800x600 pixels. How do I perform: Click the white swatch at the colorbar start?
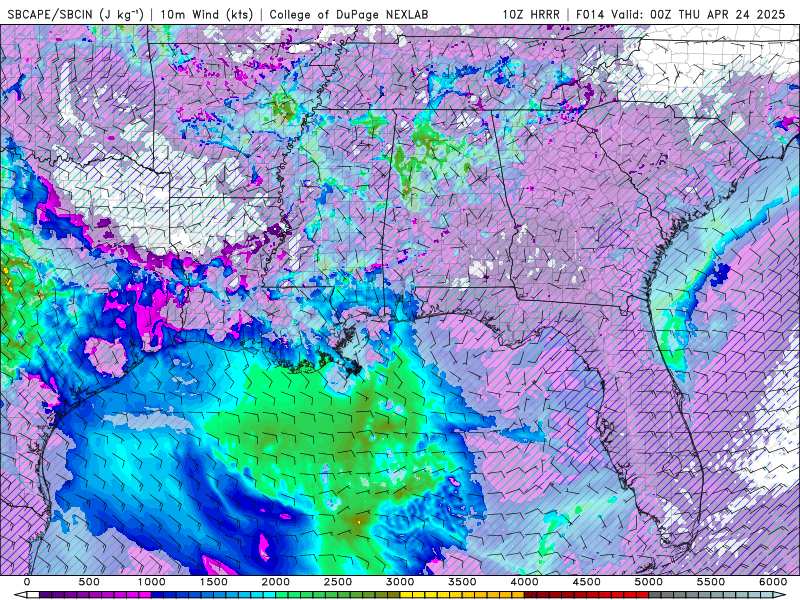[x=33, y=595]
